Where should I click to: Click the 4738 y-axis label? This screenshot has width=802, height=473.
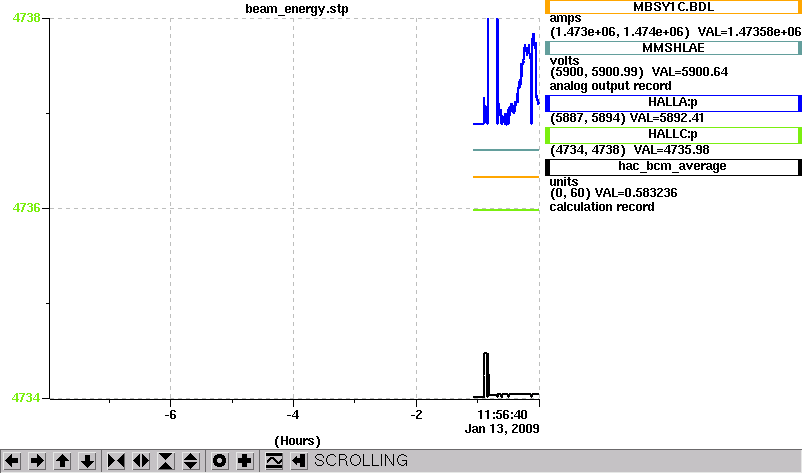point(26,18)
